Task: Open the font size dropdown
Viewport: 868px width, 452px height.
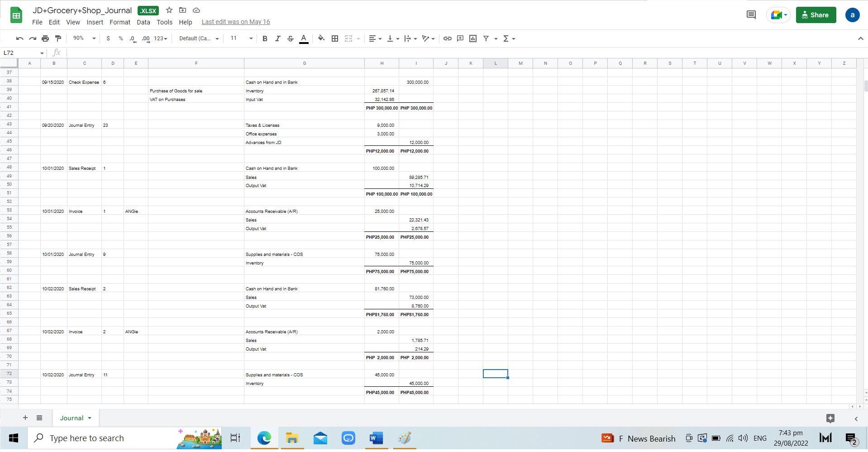Action: (242, 38)
